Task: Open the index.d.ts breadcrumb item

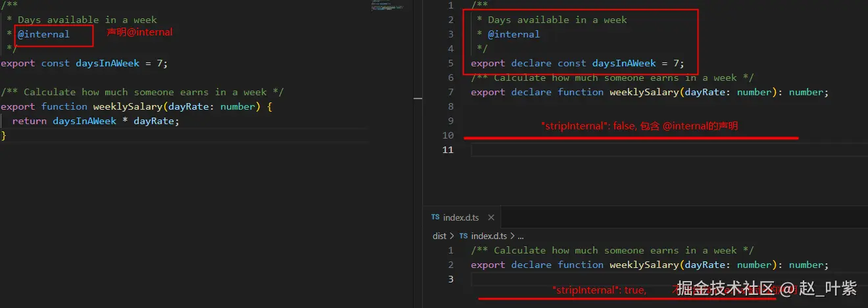Action: (x=489, y=236)
